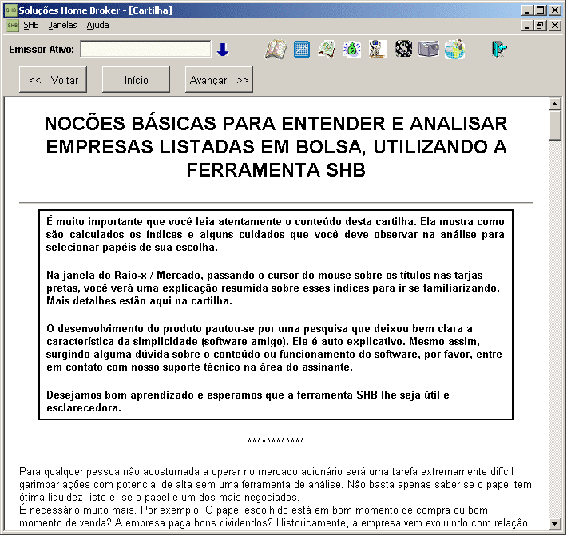566x535 pixels.
Task: Click the app icon in title bar
Action: pyautogui.click(x=11, y=10)
